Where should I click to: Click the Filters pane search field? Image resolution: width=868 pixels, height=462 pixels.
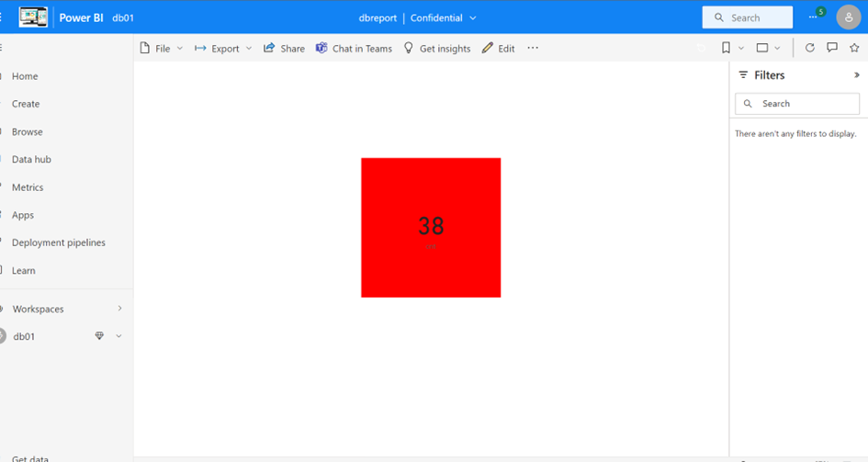click(797, 104)
